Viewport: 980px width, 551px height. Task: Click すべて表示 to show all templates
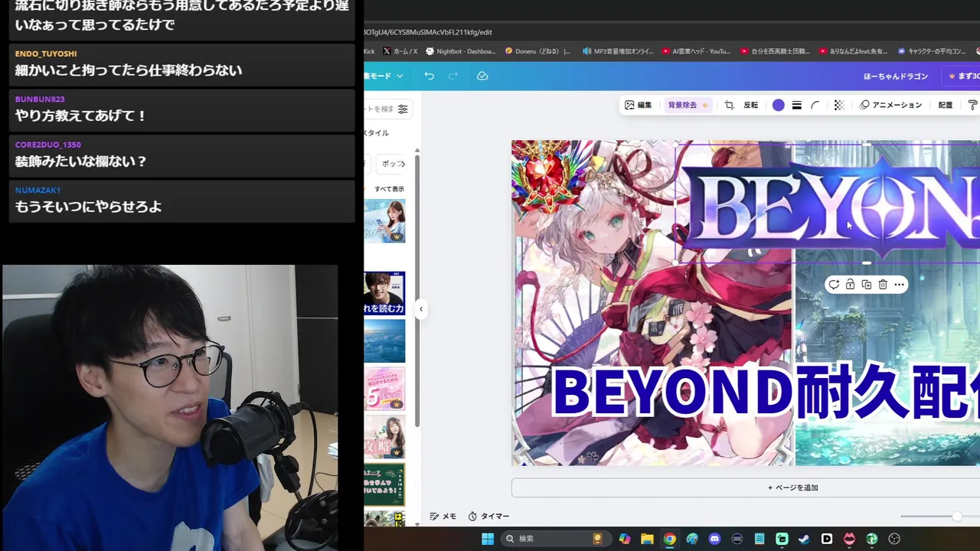(x=389, y=189)
